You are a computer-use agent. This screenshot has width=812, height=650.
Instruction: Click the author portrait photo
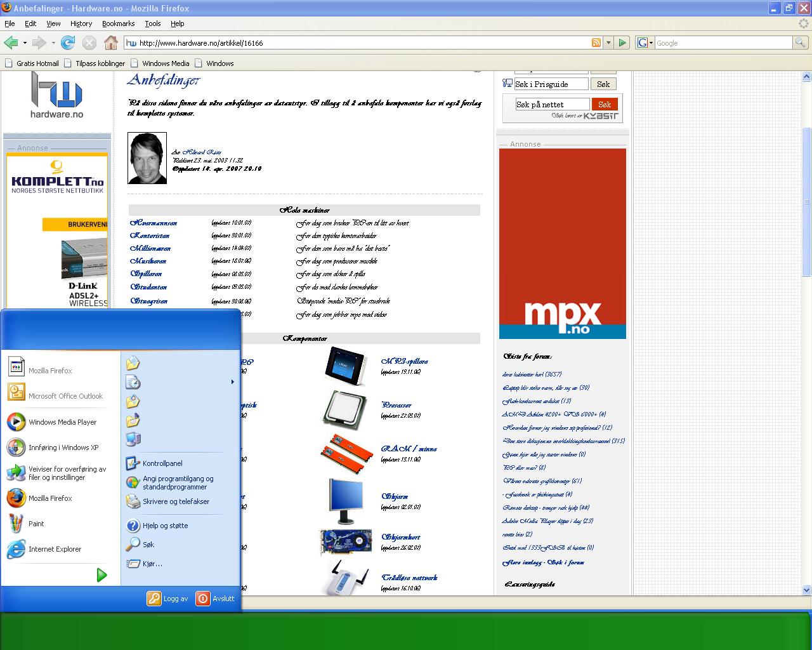[x=147, y=158]
